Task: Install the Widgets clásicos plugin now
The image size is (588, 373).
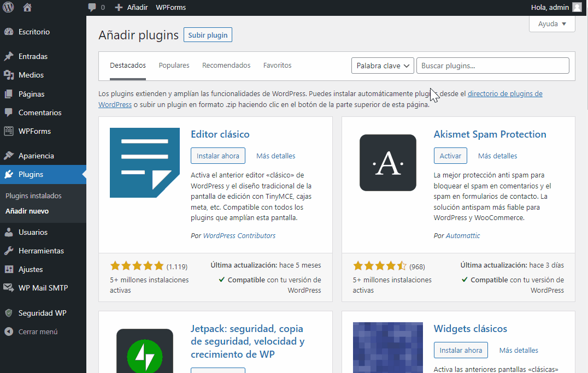Action: [x=461, y=351]
